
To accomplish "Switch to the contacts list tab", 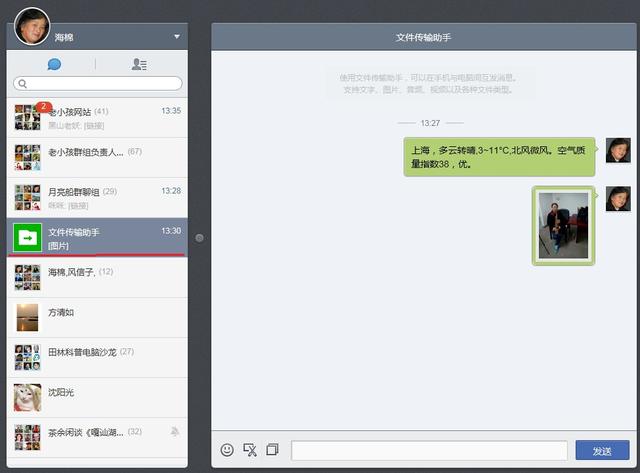I will point(140,64).
